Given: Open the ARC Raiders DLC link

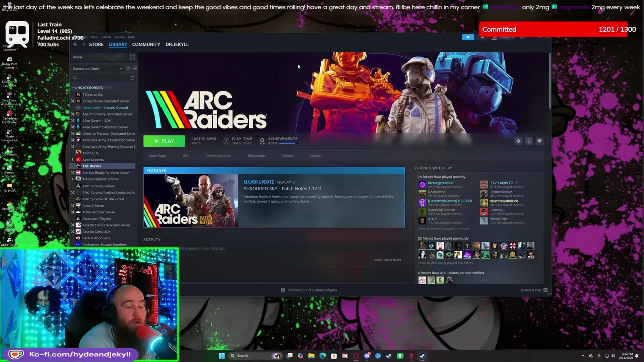Looking at the screenshot, I should [186, 156].
